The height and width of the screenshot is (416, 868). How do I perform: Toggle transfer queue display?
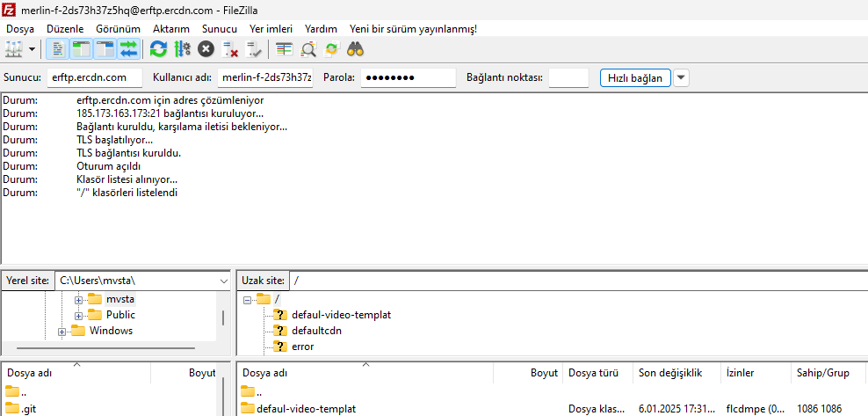tap(128, 49)
